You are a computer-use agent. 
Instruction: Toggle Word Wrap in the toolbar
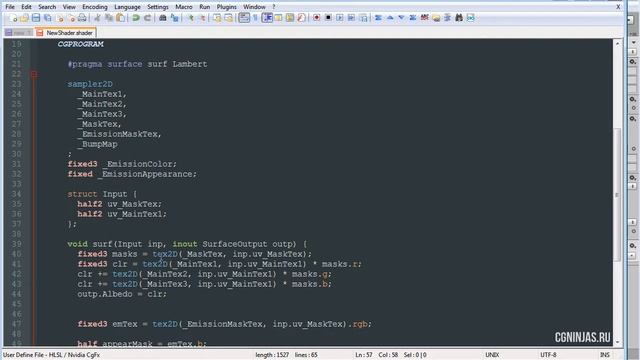[x=244, y=18]
